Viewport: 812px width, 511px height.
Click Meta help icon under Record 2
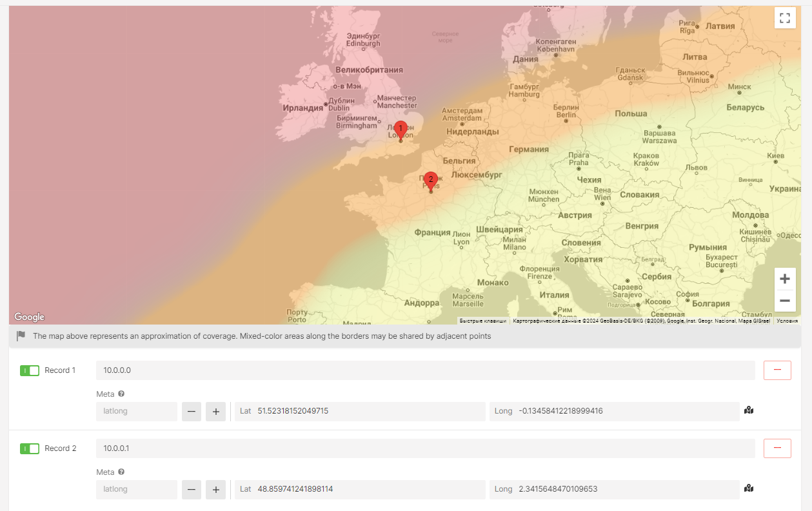(x=121, y=472)
